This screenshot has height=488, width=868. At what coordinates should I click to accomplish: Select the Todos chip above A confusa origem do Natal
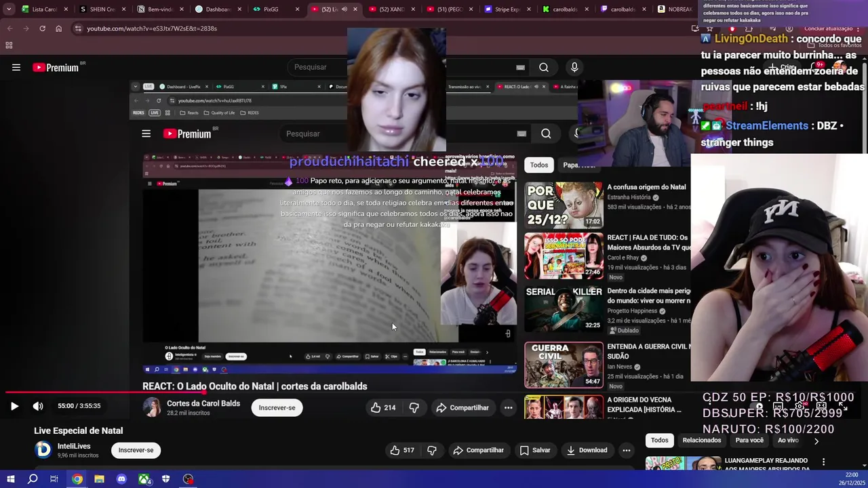tap(539, 165)
